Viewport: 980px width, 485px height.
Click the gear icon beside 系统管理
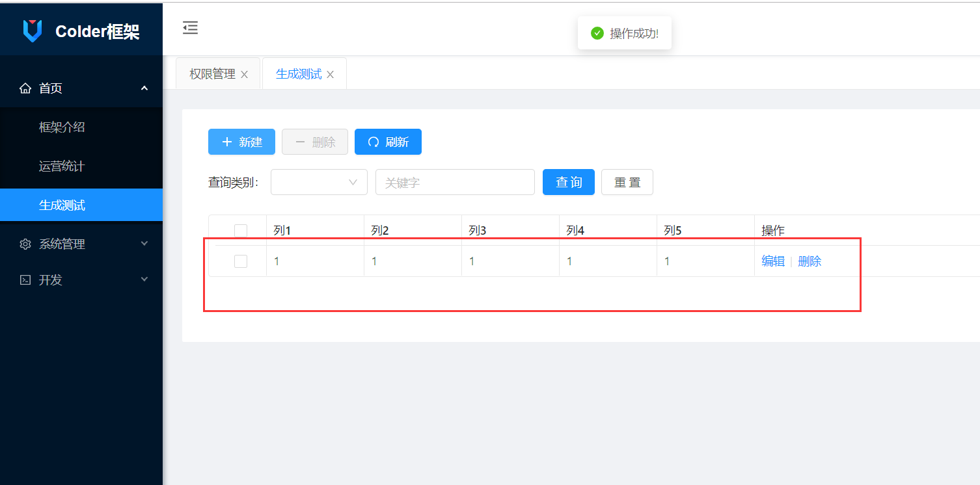coord(25,244)
